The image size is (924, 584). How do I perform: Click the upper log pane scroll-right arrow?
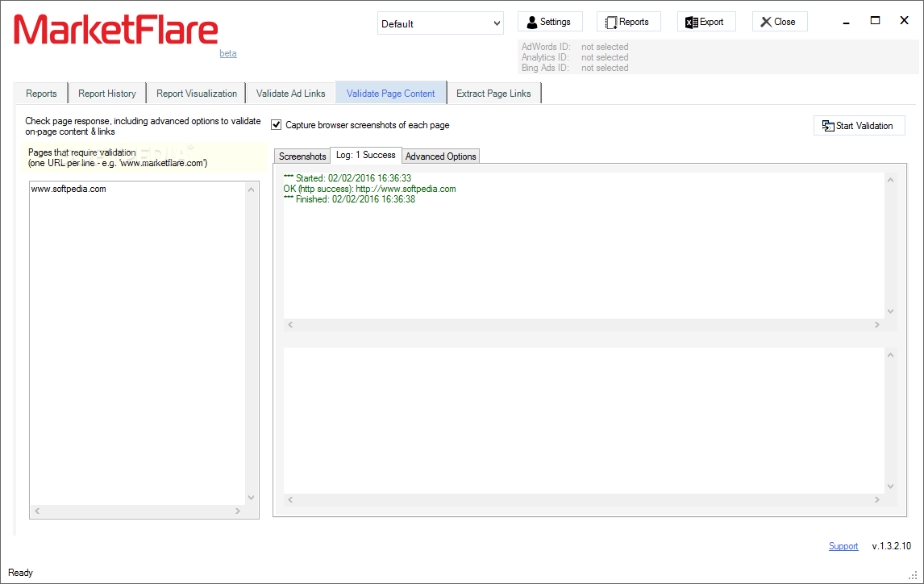877,325
